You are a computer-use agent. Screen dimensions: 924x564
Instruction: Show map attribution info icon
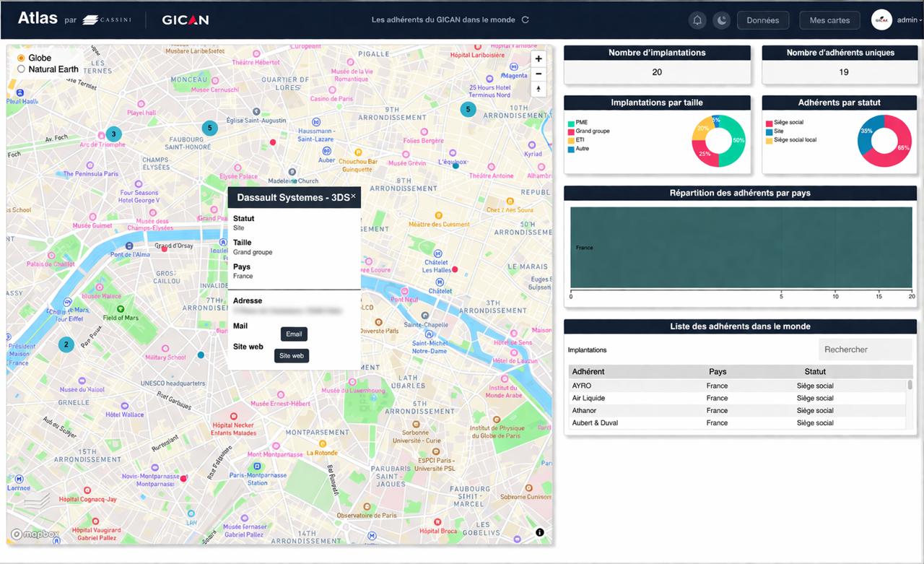pyautogui.click(x=540, y=532)
